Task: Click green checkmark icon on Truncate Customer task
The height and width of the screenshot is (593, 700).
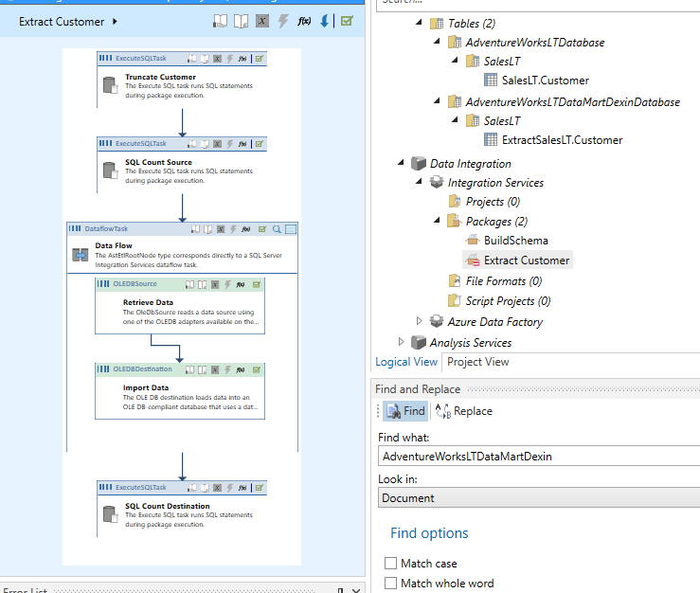Action: coord(260,59)
